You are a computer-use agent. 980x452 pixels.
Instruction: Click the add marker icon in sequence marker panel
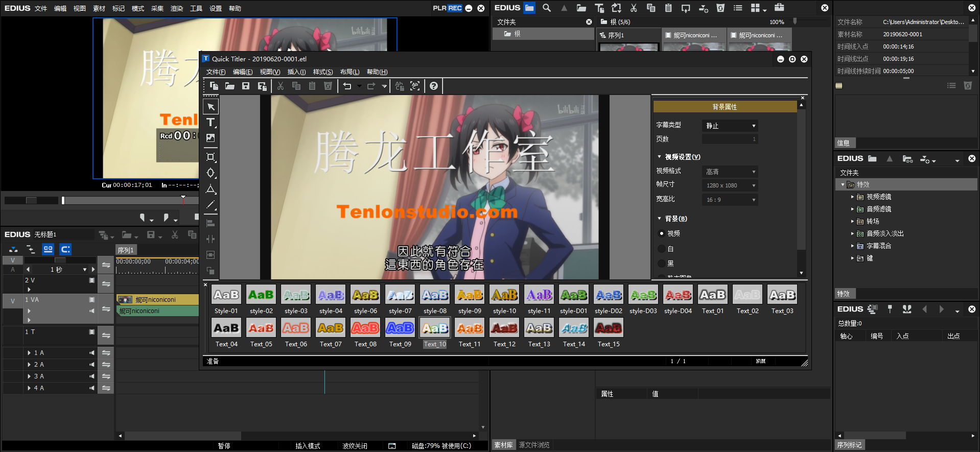[890, 309]
